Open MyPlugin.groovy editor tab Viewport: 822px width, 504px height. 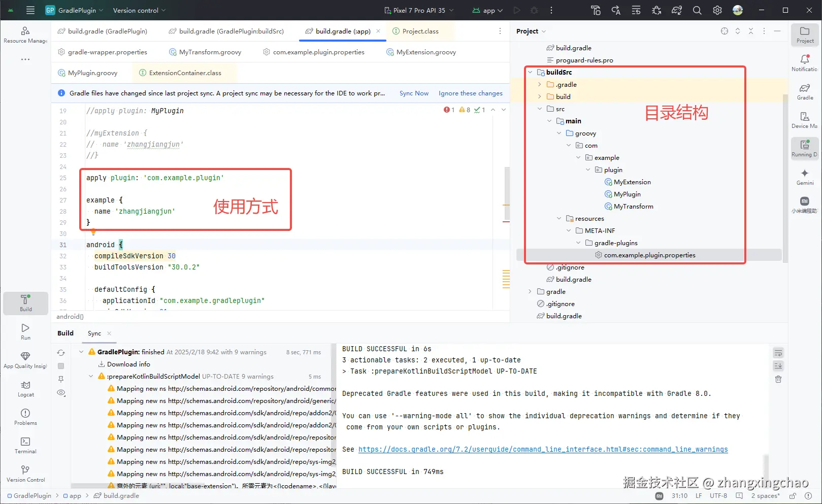[88, 73]
